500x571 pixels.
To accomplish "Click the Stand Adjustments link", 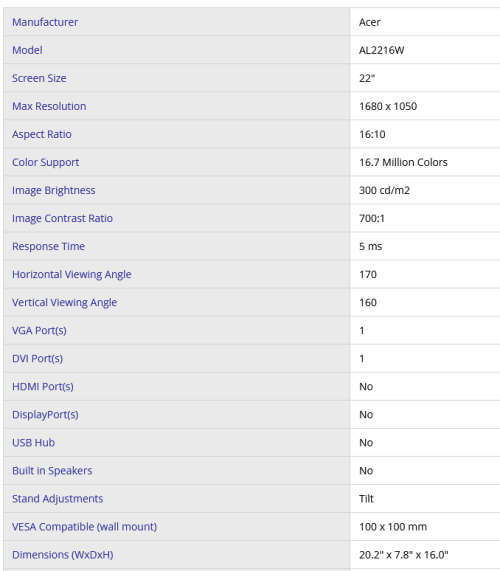I will point(58,499).
